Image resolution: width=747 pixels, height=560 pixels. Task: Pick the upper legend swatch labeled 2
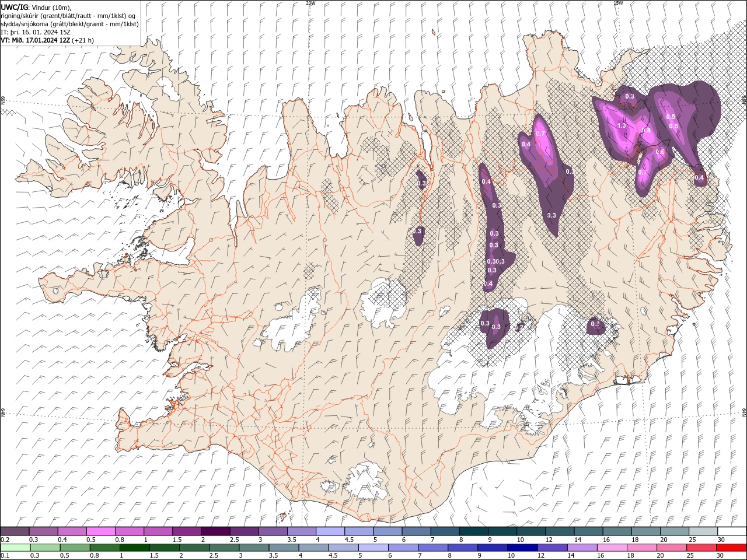[x=215, y=531]
